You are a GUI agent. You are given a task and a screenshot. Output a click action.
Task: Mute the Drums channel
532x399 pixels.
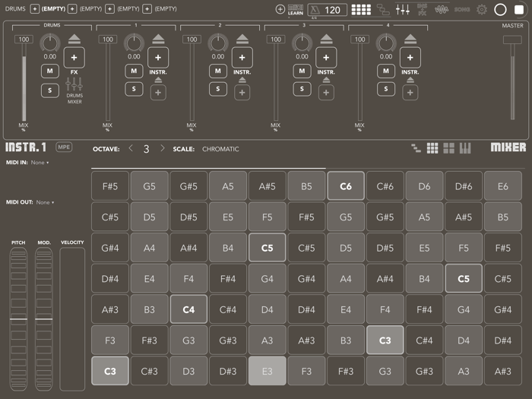point(50,71)
